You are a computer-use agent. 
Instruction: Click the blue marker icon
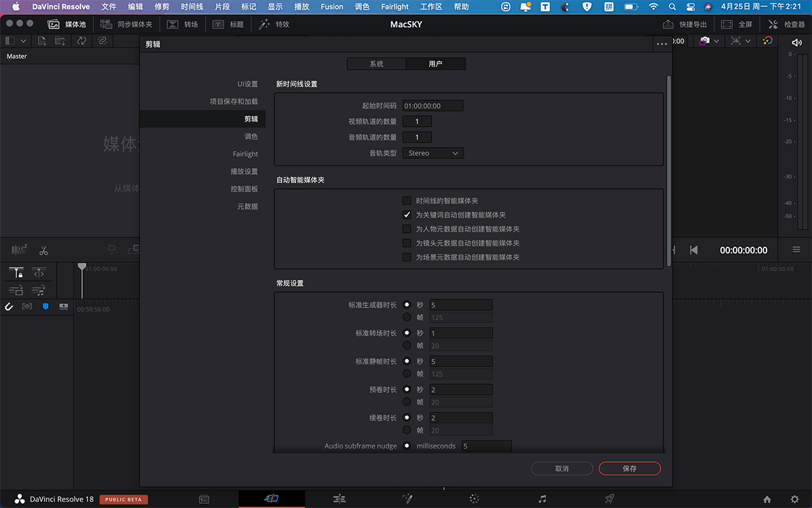coord(46,306)
